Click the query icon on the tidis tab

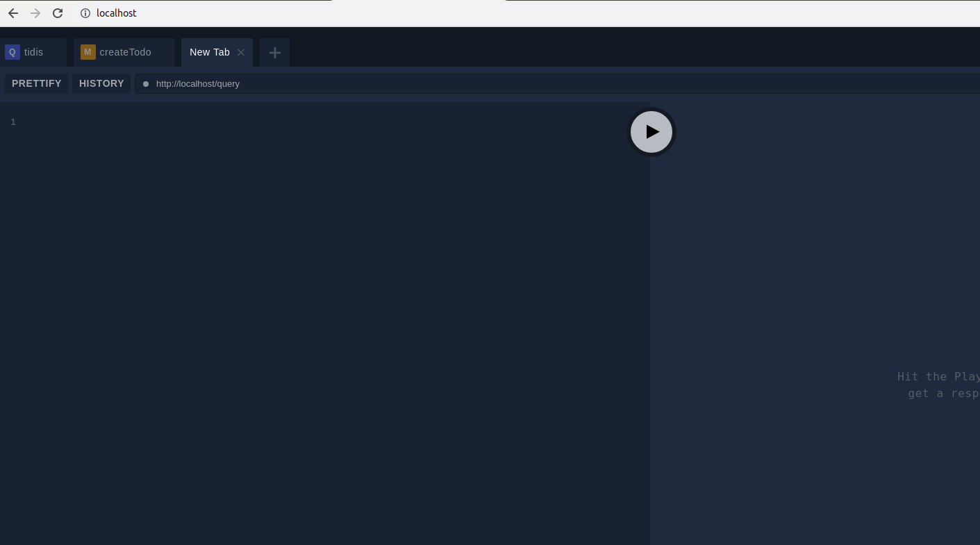[12, 51]
